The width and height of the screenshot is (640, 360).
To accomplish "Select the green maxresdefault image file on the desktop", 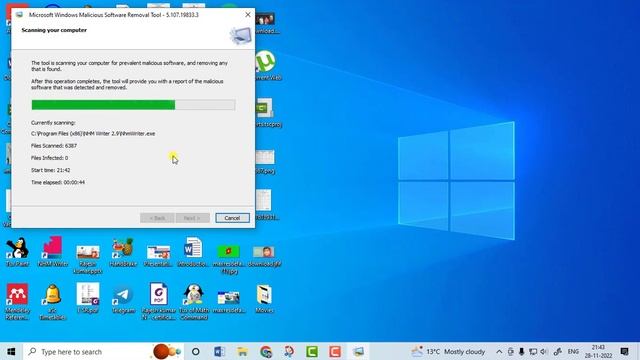I will click(x=229, y=259).
